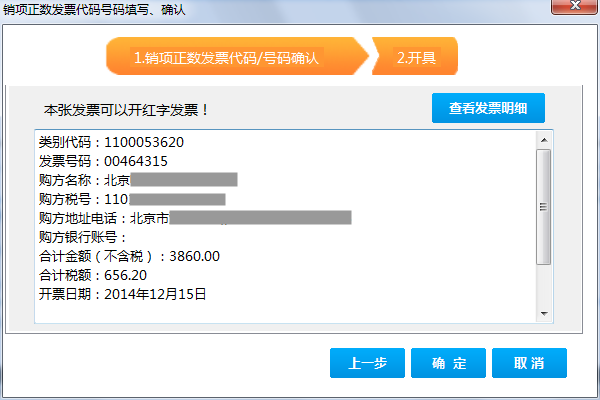Click the 合计金额（不含税）3860.00 line
The image size is (600, 400).
pos(129,256)
